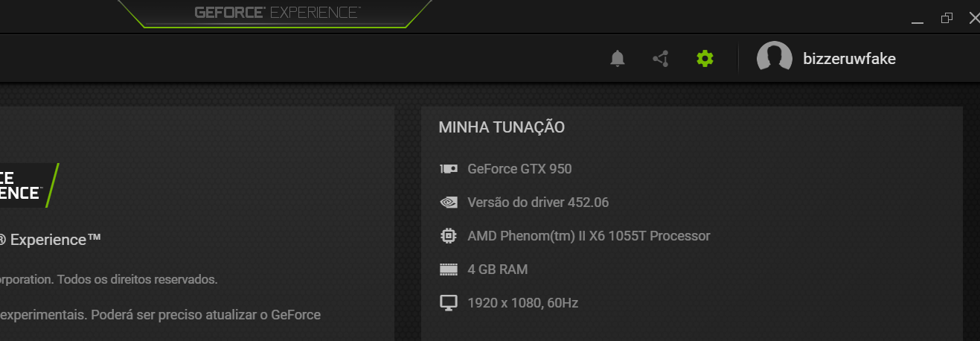Click the text about experimentais features
980x341 pixels.
(160, 315)
